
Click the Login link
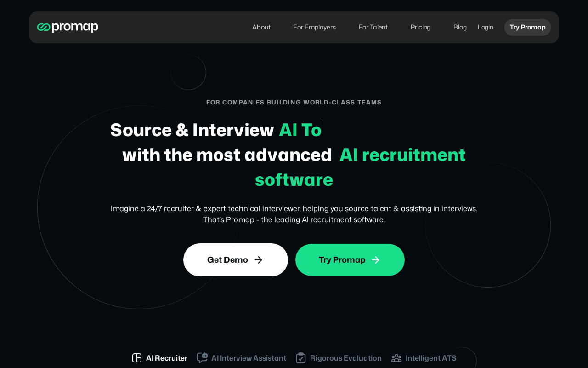pos(486,27)
